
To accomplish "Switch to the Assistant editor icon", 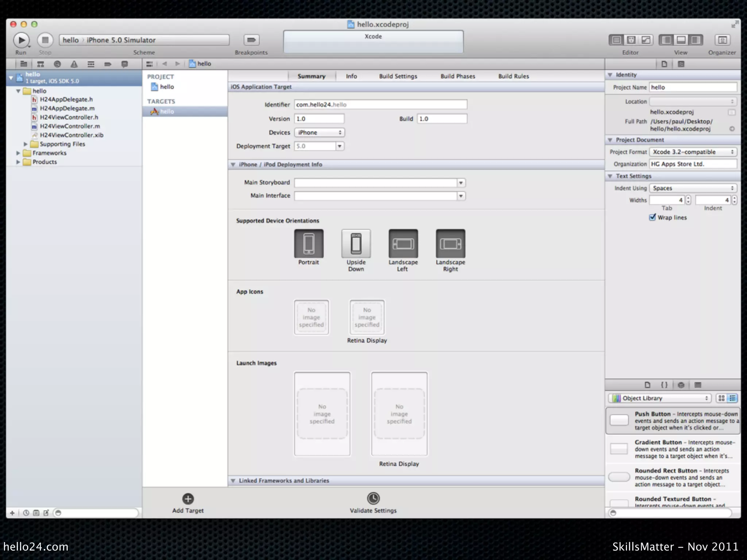I will pyautogui.click(x=631, y=40).
